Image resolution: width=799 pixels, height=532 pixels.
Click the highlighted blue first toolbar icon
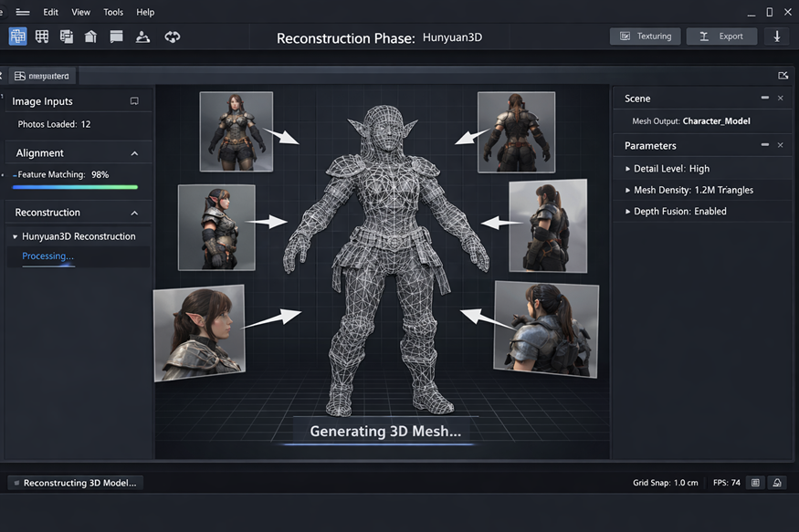coord(17,37)
